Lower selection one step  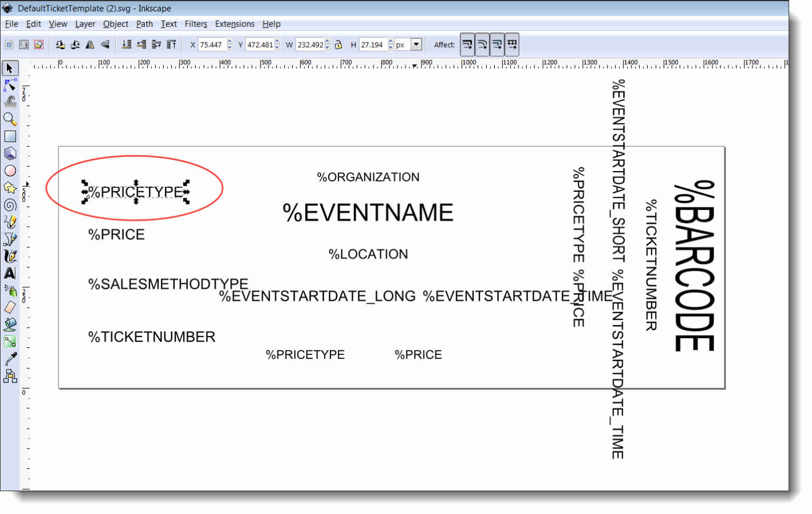[x=141, y=45]
